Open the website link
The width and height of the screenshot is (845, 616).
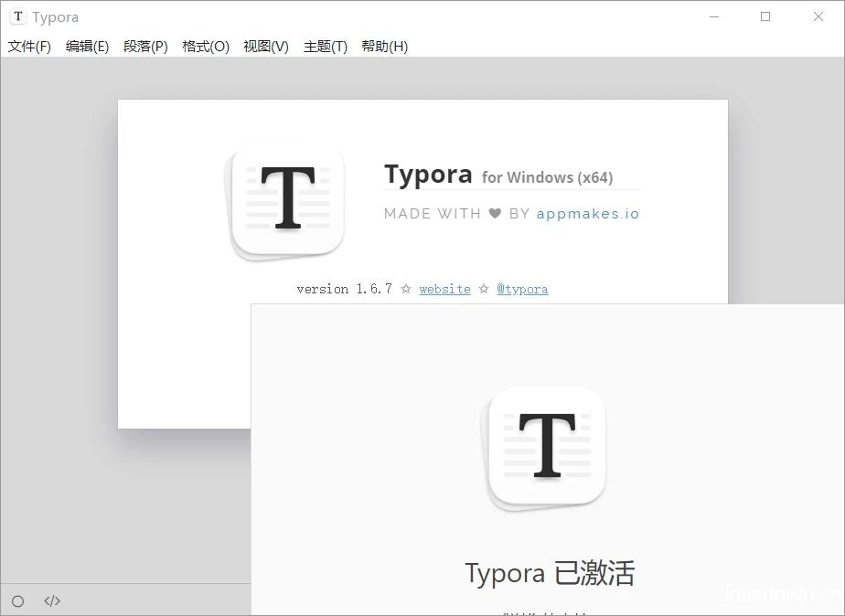(444, 289)
